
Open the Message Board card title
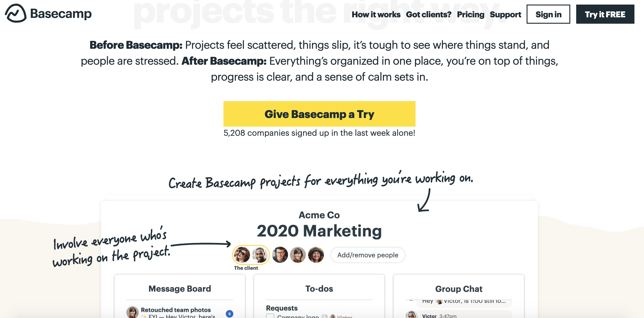tap(180, 288)
